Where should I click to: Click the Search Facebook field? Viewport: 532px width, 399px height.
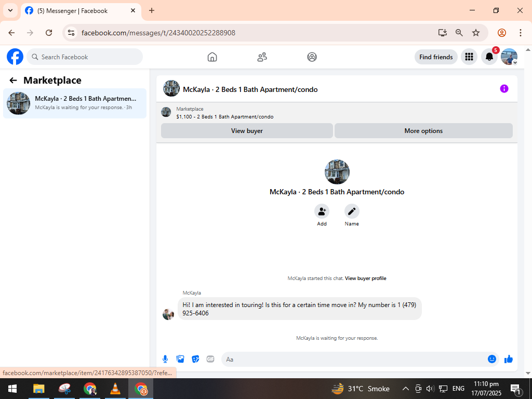(85, 57)
